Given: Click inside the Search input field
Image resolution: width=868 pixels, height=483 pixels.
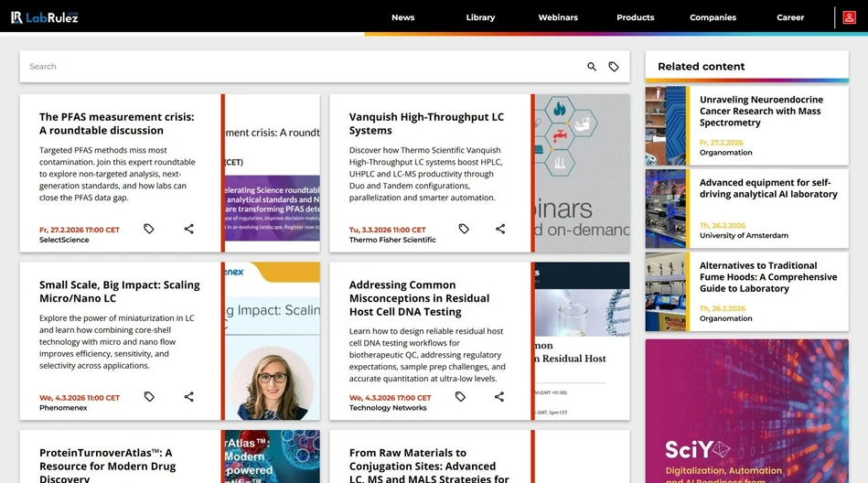Looking at the screenshot, I should coord(302,67).
